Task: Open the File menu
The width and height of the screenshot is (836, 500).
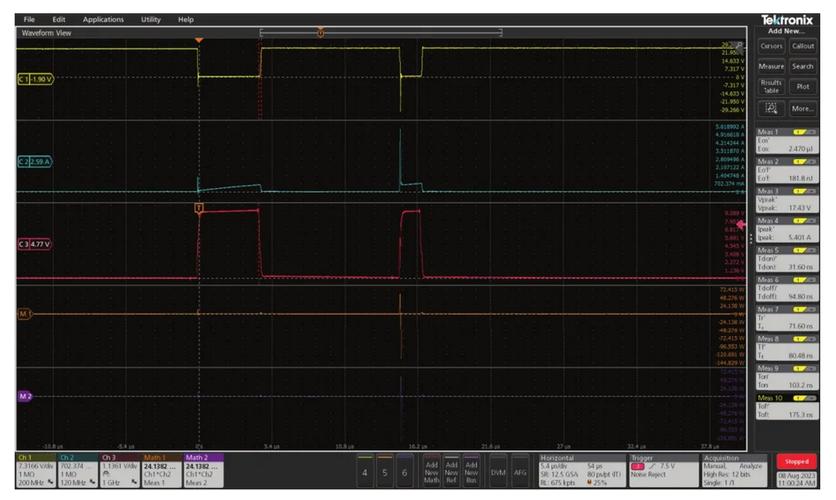Action: tap(29, 19)
